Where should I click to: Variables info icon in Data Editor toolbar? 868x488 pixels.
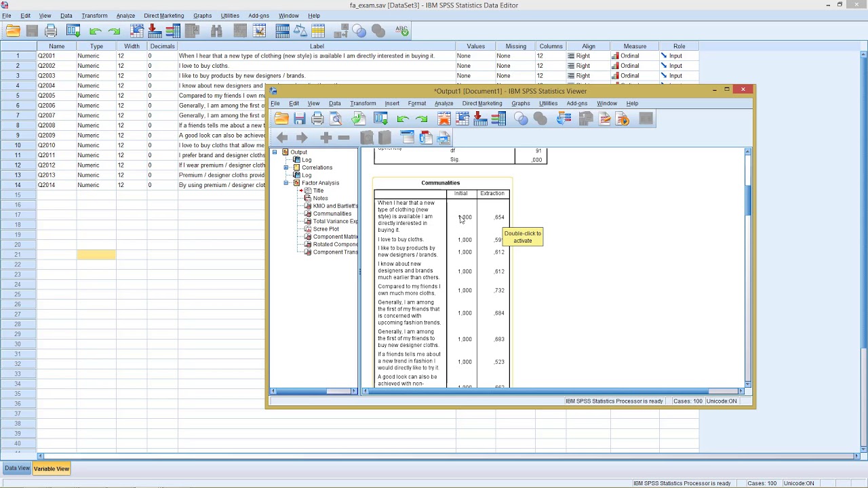point(173,30)
